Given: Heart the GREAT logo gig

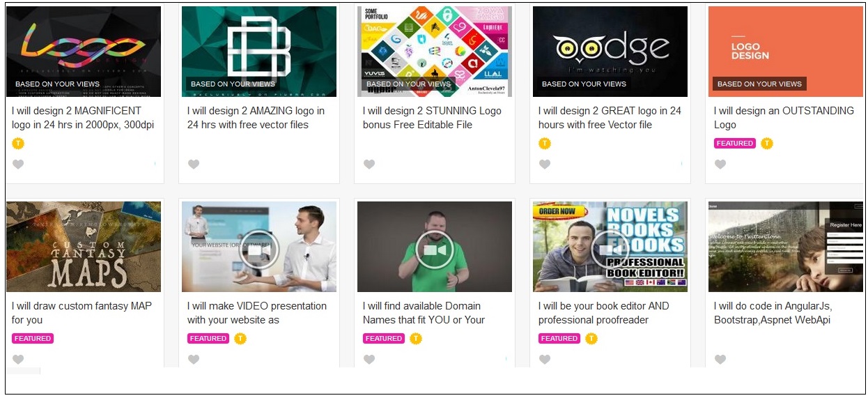Looking at the screenshot, I should pos(545,164).
